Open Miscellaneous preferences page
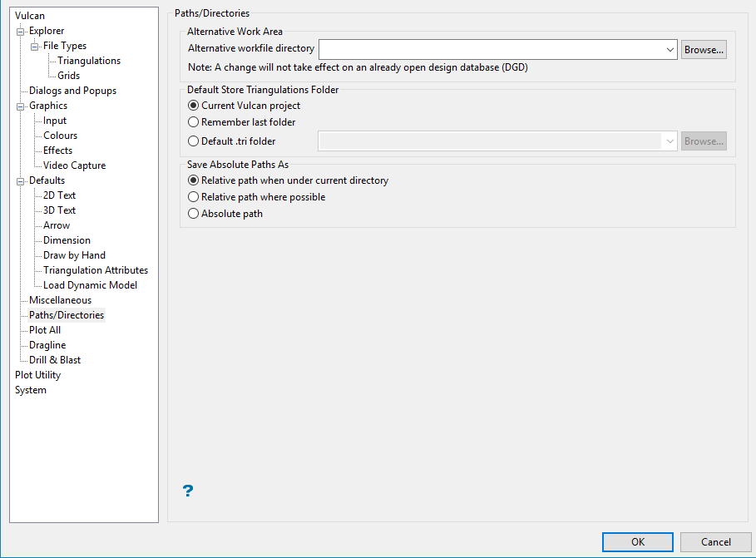756x558 pixels. pos(60,300)
